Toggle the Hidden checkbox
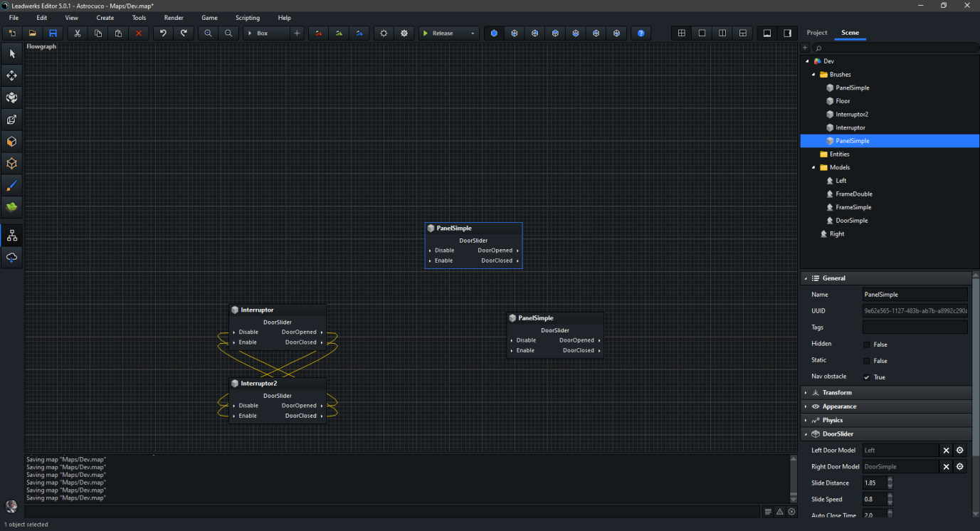The width and height of the screenshot is (980, 531). tap(866, 345)
